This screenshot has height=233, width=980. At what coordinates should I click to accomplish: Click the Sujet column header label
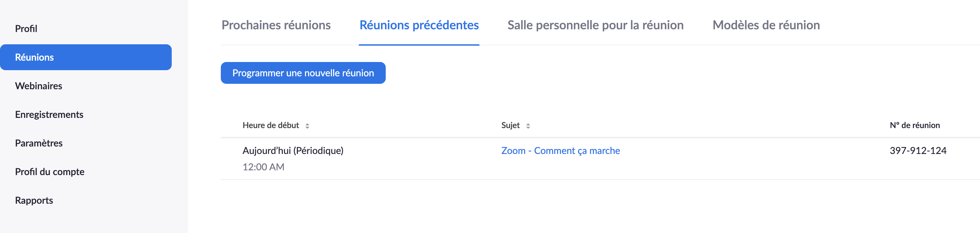[x=510, y=125]
